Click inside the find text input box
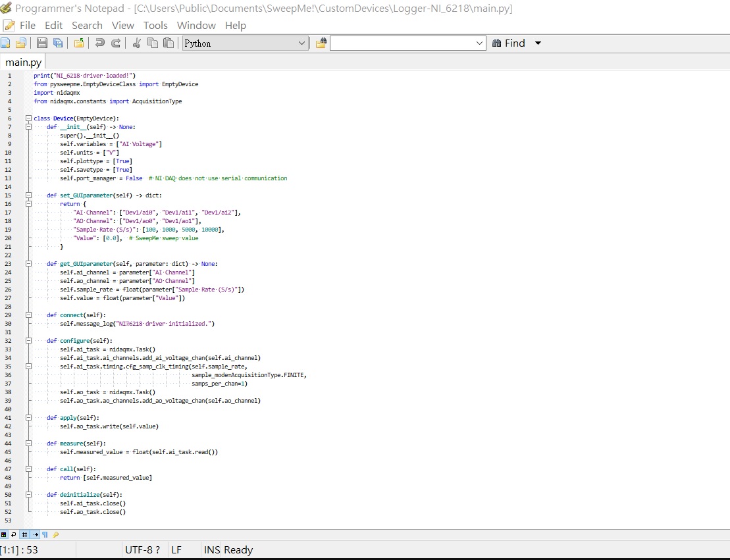Viewport: 730px width, 560px height. 403,43
